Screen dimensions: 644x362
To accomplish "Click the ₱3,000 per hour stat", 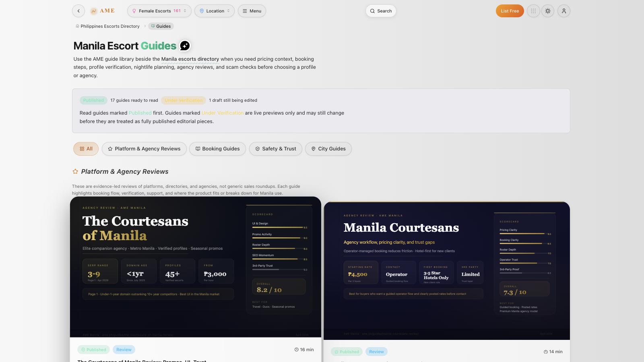I will (215, 271).
